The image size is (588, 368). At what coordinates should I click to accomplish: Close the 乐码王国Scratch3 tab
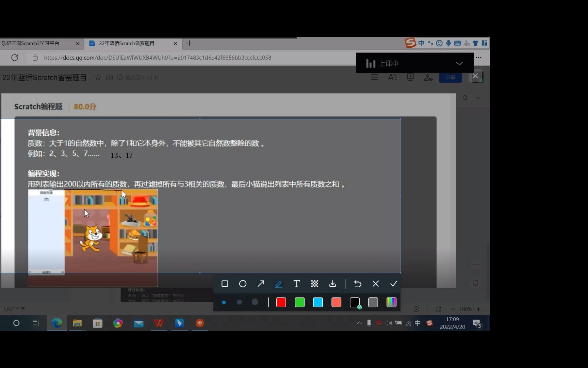[78, 44]
